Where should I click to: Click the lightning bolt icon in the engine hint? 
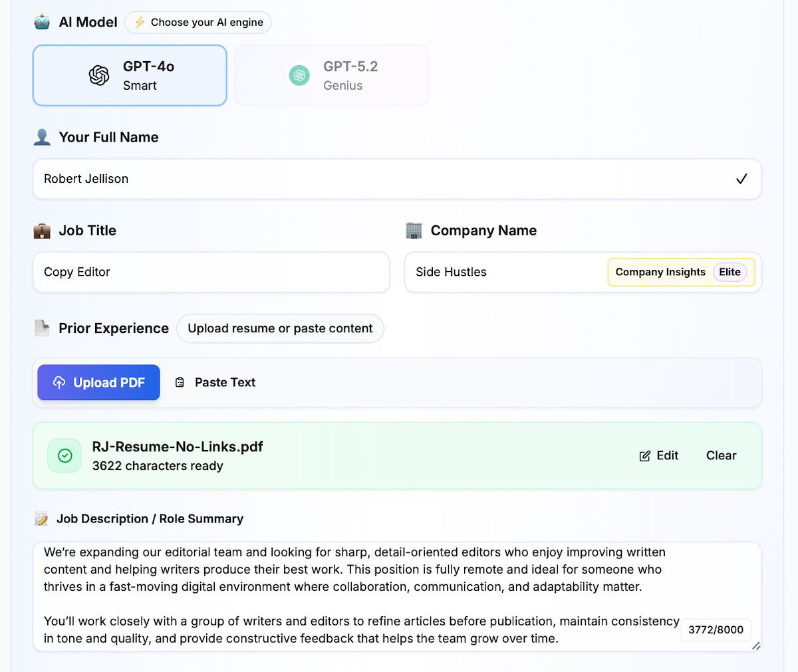click(x=140, y=23)
